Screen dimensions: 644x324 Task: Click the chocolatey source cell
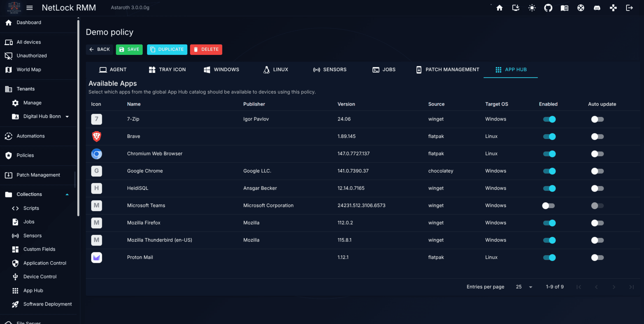click(440, 171)
